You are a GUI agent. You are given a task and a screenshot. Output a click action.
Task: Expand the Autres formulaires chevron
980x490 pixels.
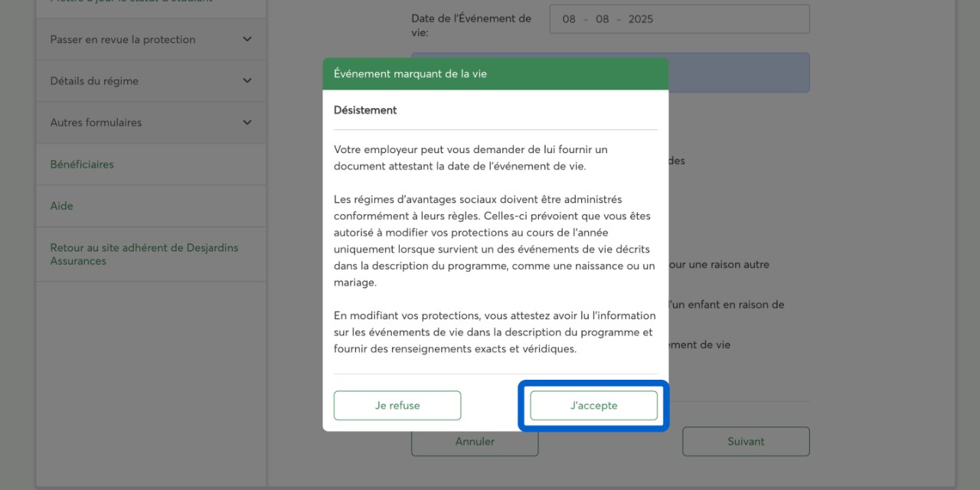tap(247, 122)
